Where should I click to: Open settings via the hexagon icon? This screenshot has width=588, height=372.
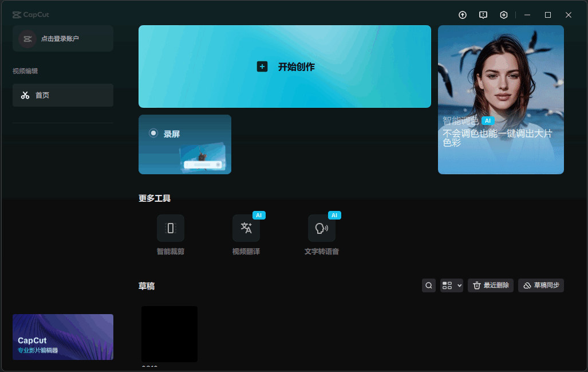click(x=504, y=15)
